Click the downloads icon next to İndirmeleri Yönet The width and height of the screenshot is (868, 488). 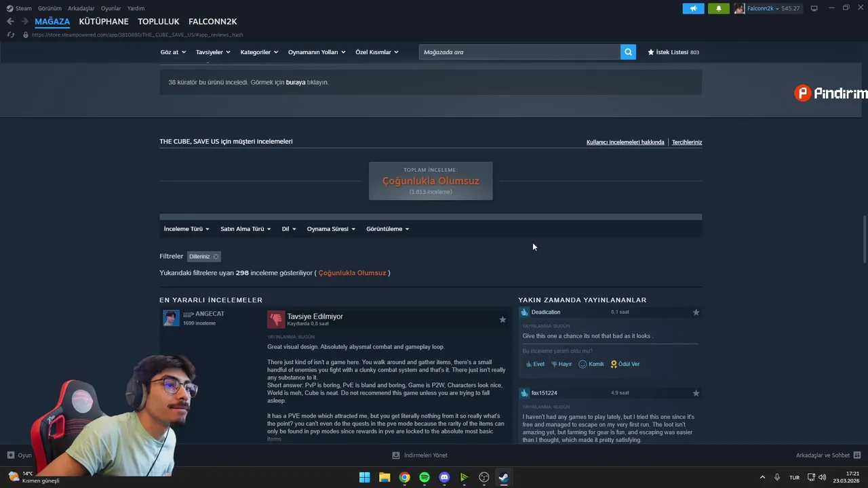pyautogui.click(x=396, y=455)
